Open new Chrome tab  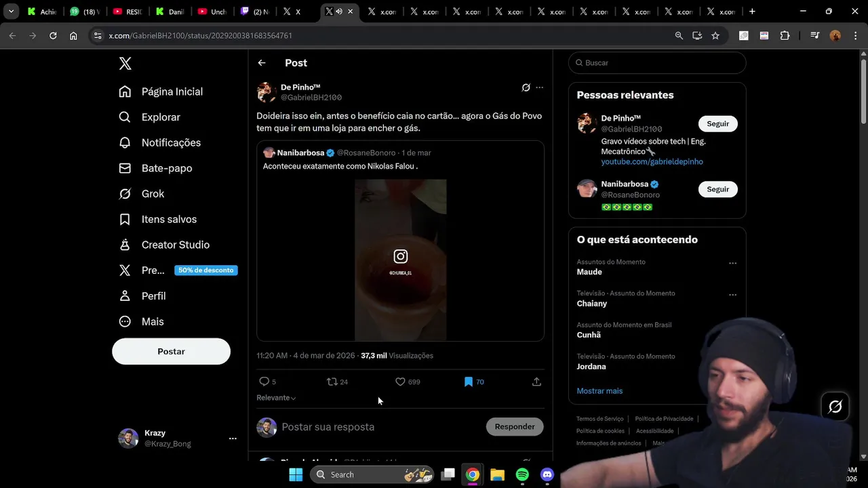click(752, 12)
